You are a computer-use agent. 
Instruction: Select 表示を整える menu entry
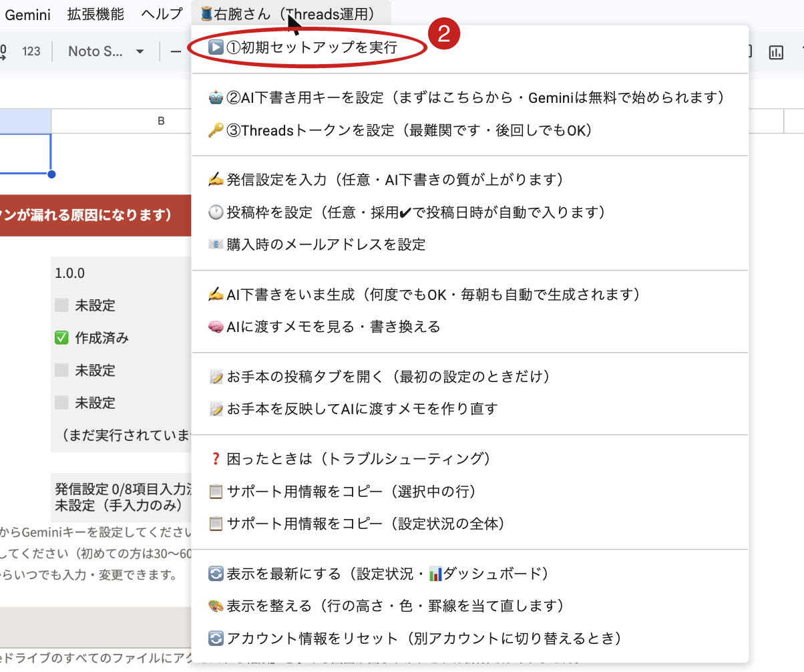point(470,606)
